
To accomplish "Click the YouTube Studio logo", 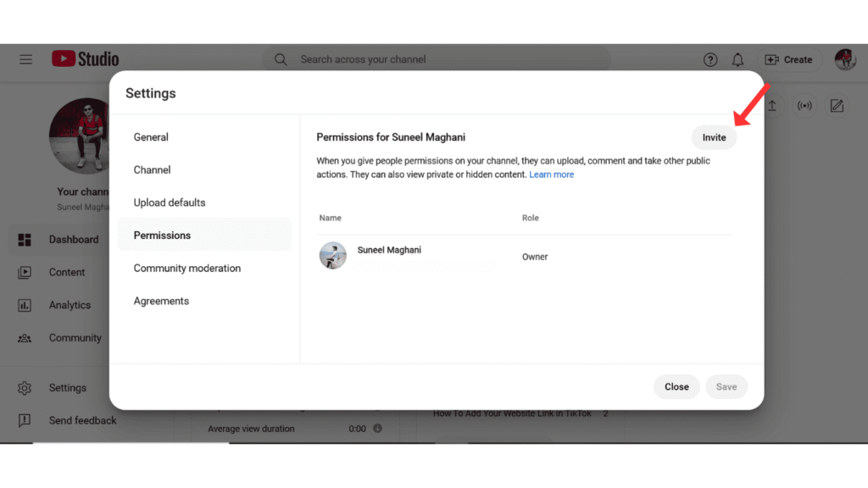I will pyautogui.click(x=85, y=59).
